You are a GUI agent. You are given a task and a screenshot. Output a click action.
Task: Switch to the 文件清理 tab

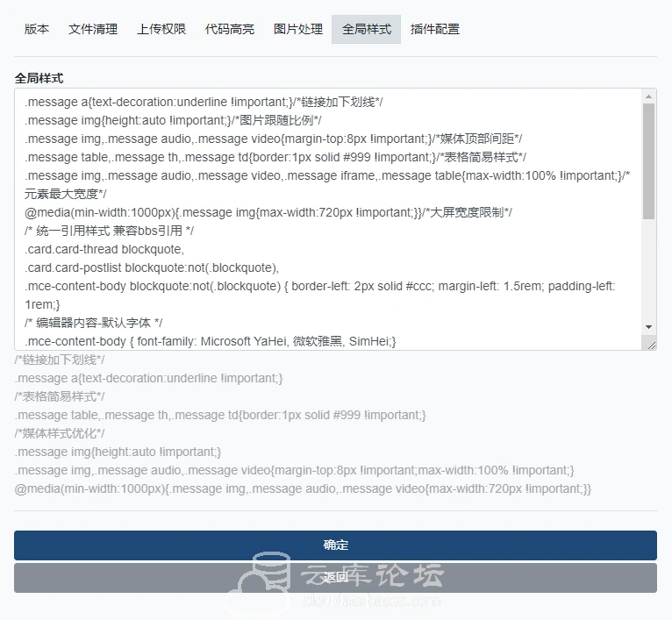[93, 29]
